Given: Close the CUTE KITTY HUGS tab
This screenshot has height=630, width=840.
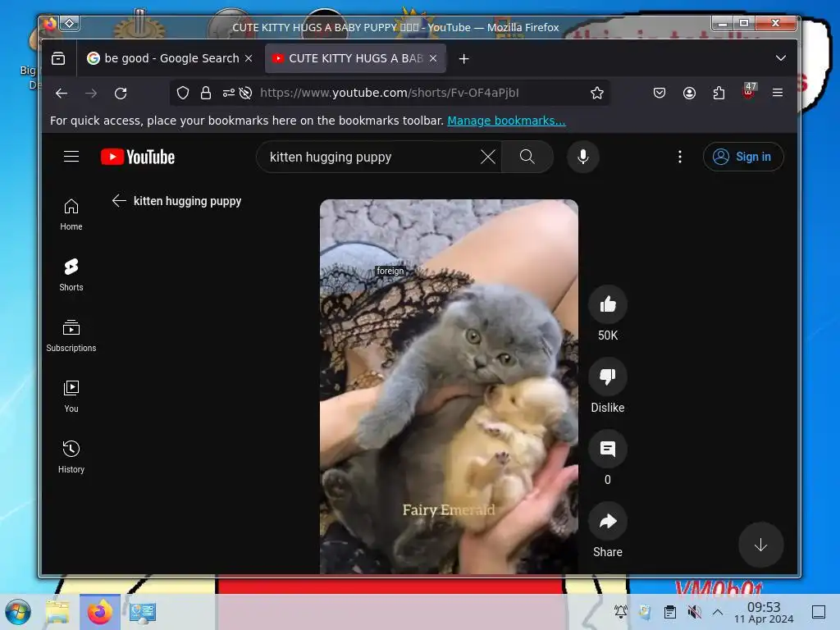Looking at the screenshot, I should coord(433,58).
